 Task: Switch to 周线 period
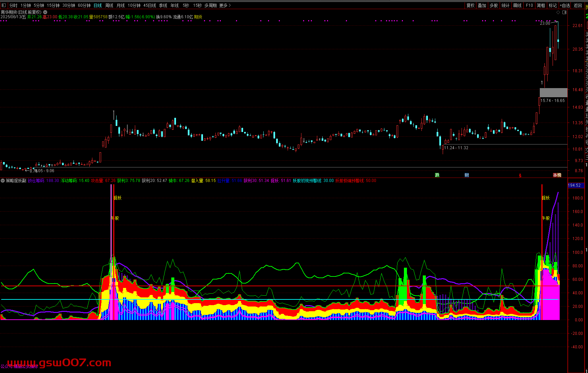pos(109,5)
